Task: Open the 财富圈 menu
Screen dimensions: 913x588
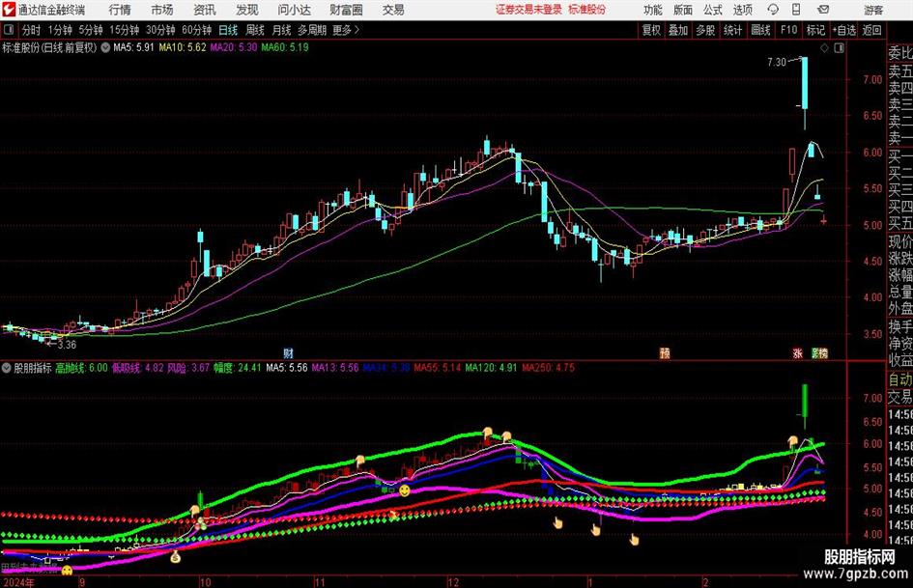Action: [x=346, y=10]
